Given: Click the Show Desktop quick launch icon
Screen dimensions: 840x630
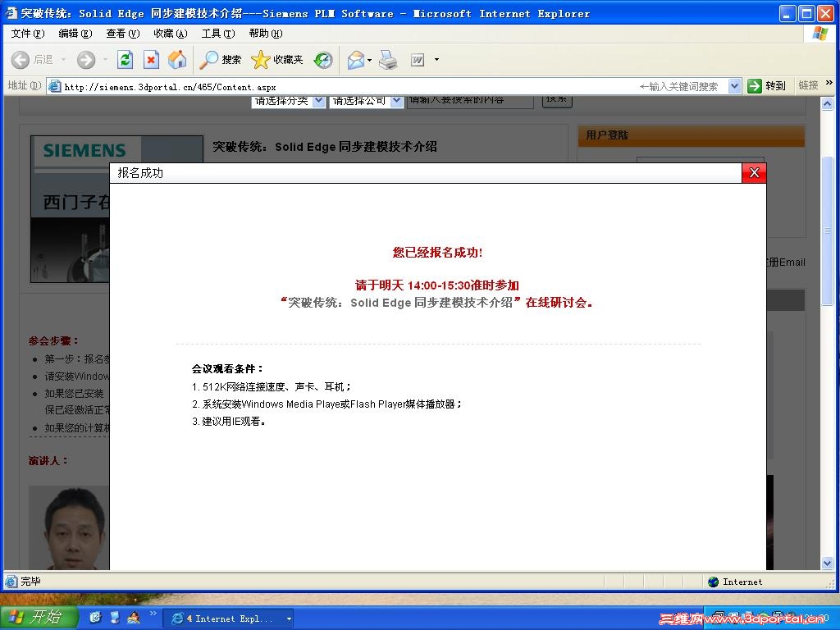Looking at the screenshot, I should [114, 618].
